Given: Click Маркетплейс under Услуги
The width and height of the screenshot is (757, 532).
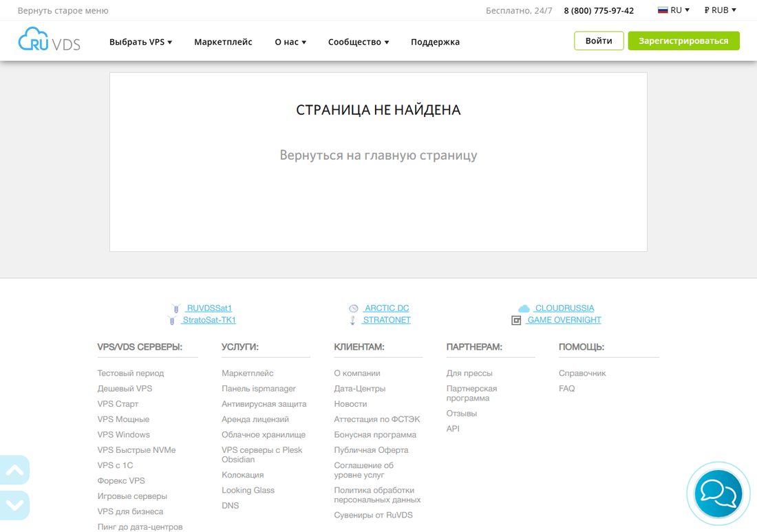Looking at the screenshot, I should pos(247,373).
